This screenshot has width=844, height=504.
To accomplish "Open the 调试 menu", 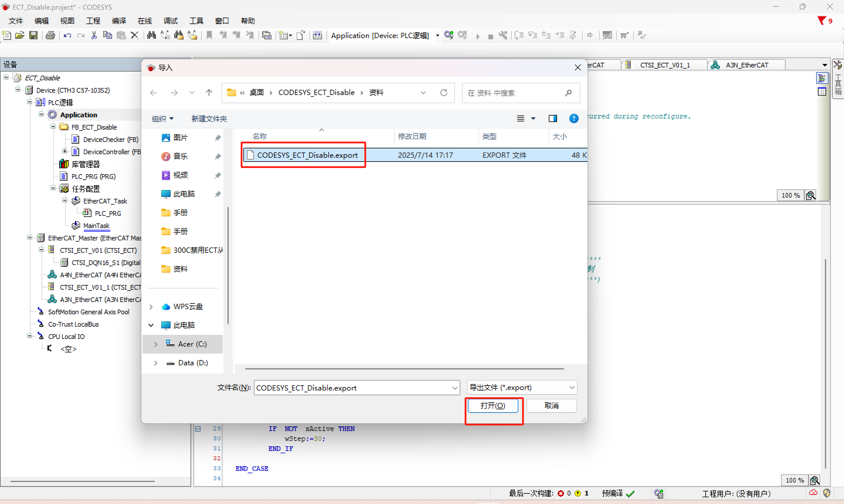I will 170,21.
